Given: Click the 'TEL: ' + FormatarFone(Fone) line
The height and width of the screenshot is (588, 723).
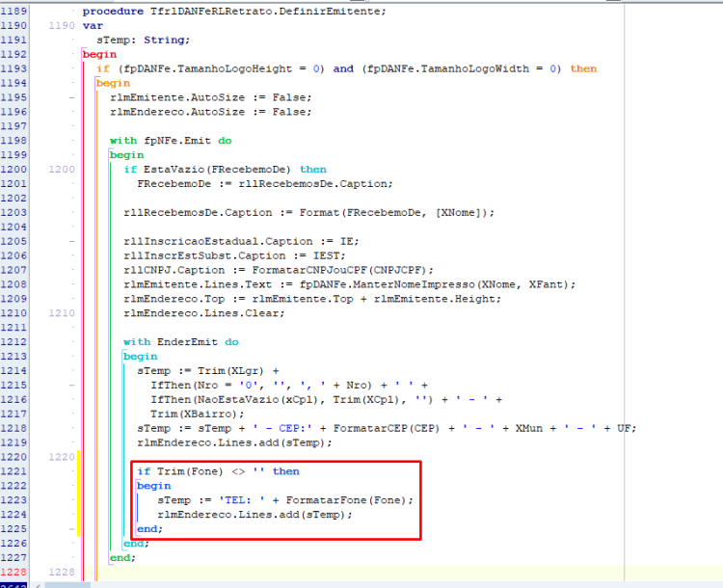Looking at the screenshot, I should click(x=285, y=500).
